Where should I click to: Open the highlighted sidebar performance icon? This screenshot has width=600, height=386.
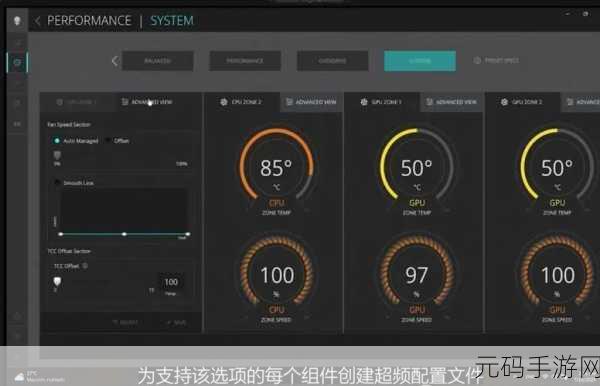click(x=17, y=62)
